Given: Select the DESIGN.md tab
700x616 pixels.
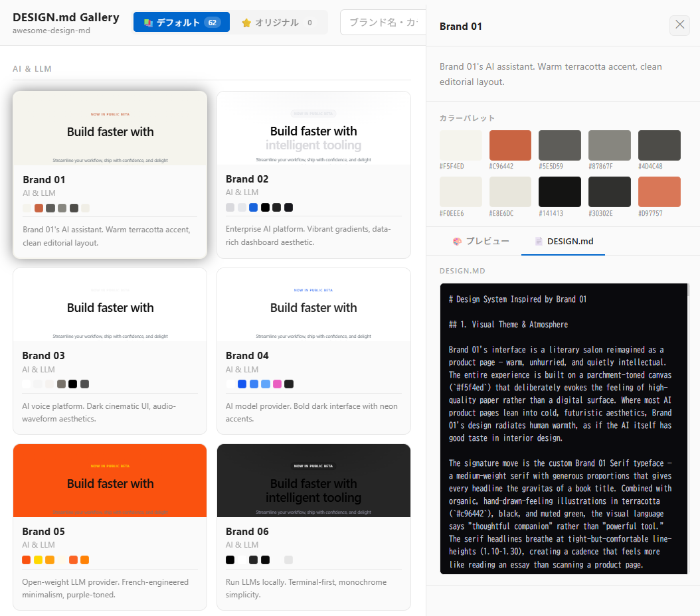Looking at the screenshot, I should tap(563, 241).
